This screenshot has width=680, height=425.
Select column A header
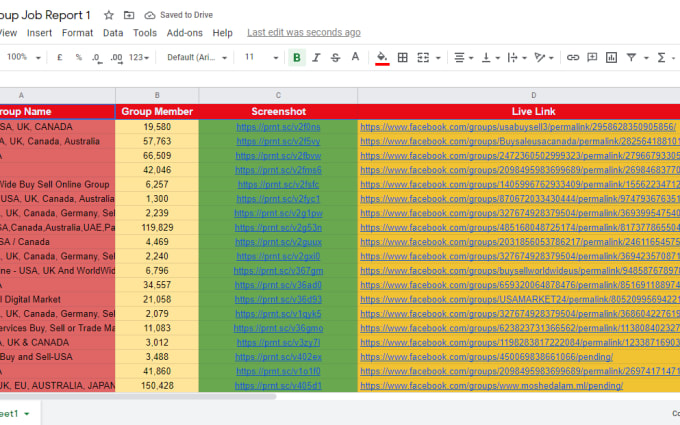tap(57, 95)
